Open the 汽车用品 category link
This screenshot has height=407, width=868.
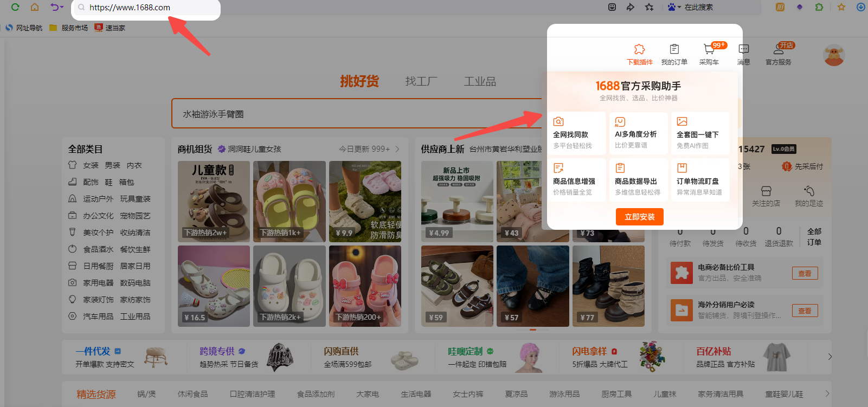click(x=98, y=316)
